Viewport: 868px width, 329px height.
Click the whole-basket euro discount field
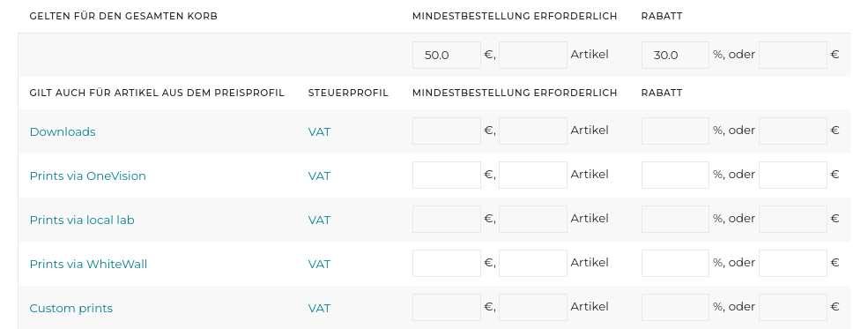(x=793, y=55)
